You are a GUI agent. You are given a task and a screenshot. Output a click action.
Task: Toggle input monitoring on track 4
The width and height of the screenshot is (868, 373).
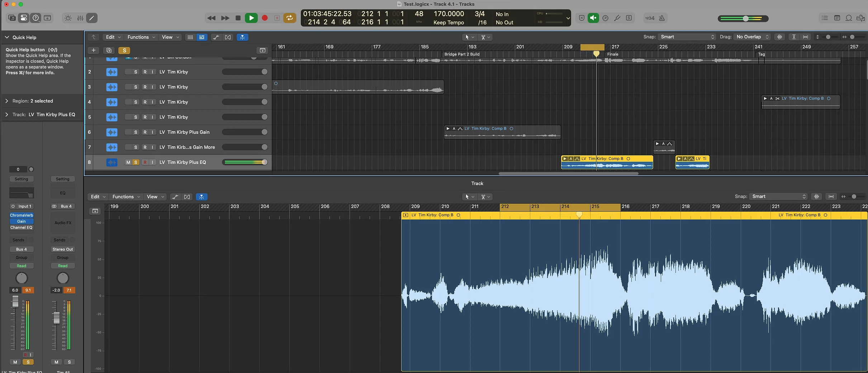[x=152, y=102]
